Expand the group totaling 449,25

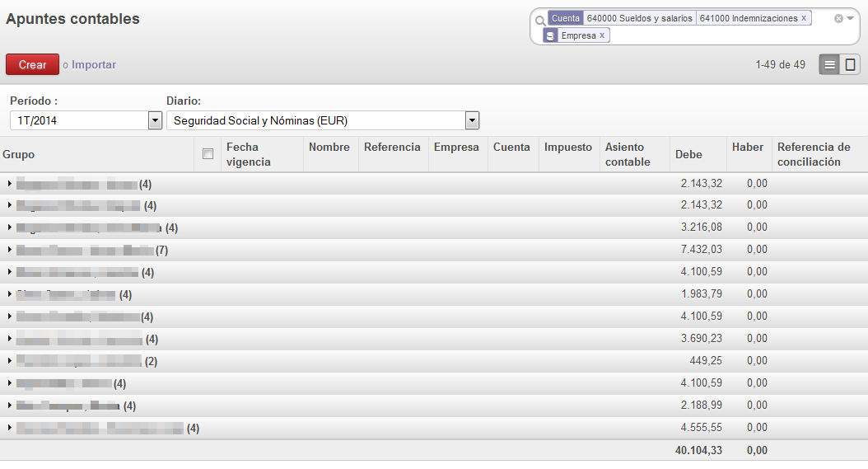click(10, 361)
